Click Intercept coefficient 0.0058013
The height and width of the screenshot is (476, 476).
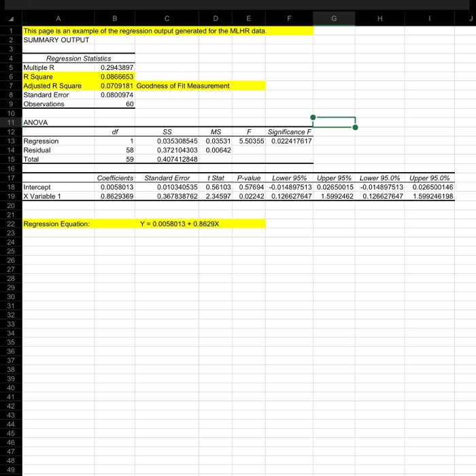[117, 187]
